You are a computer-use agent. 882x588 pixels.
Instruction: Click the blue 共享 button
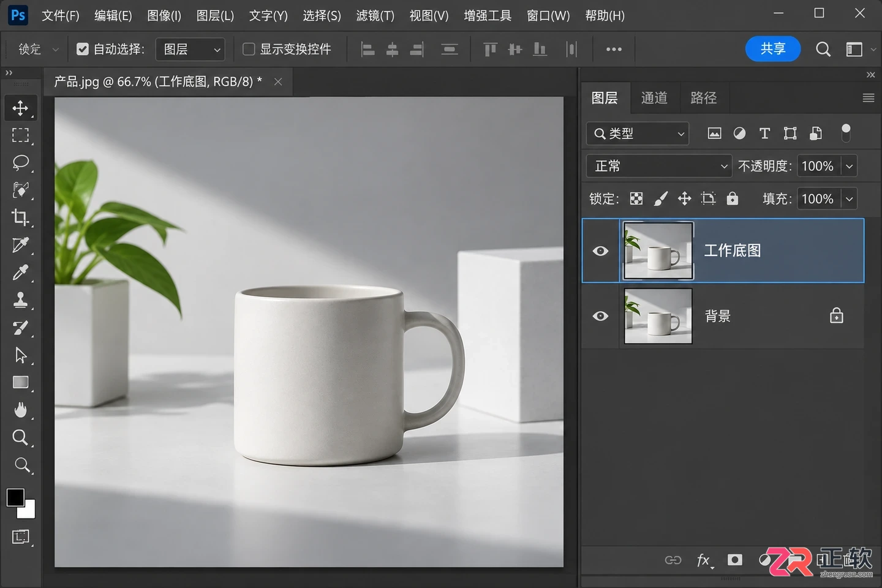click(x=773, y=49)
